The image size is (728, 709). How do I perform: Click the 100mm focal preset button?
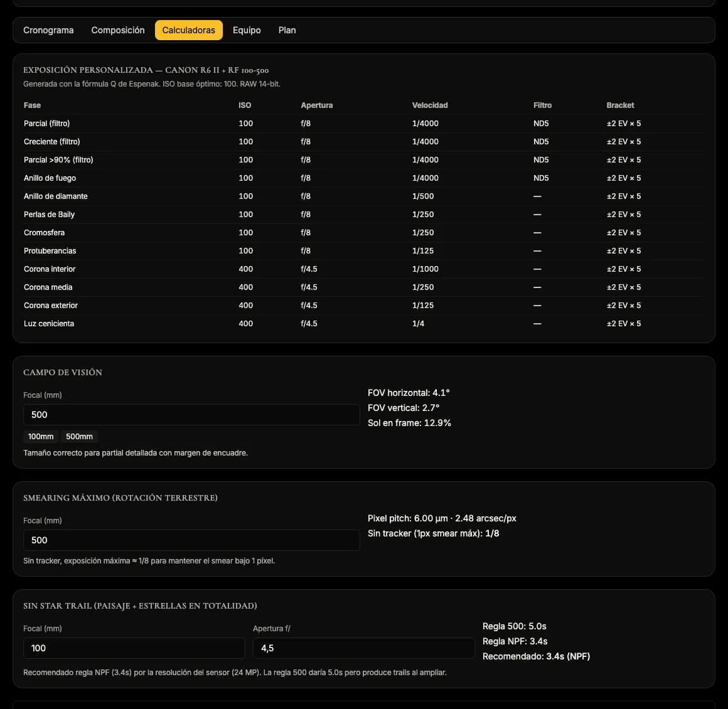(x=41, y=437)
